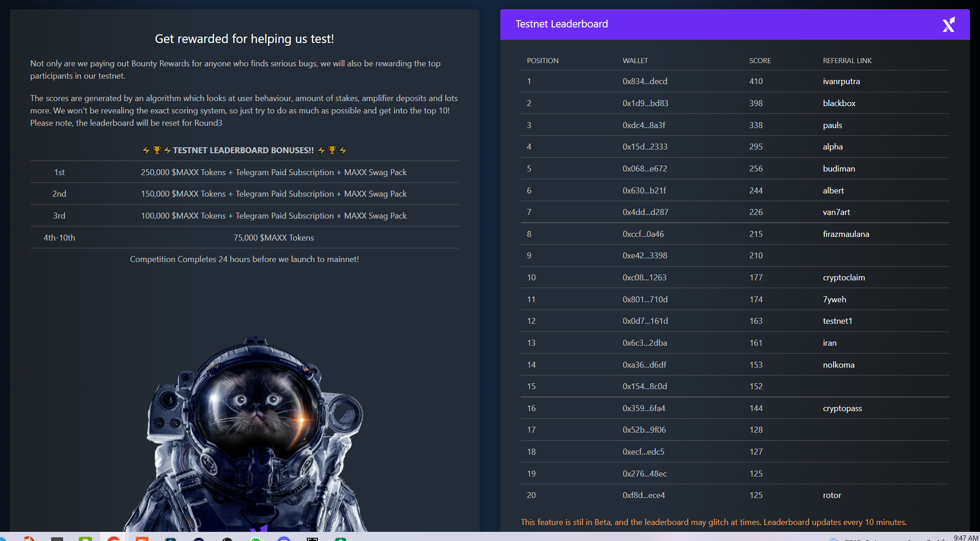Click the Beta feature warning text

[x=714, y=522]
